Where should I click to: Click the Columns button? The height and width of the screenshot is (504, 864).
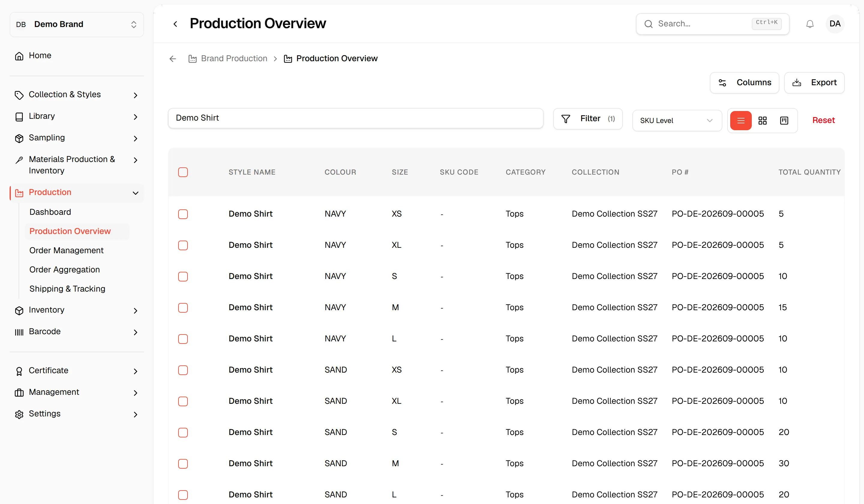tap(744, 82)
